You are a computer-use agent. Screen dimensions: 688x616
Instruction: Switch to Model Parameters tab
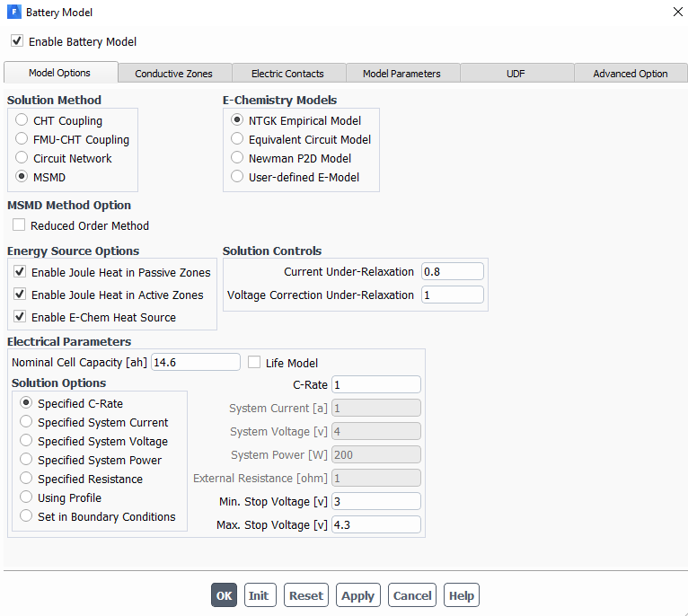401,74
